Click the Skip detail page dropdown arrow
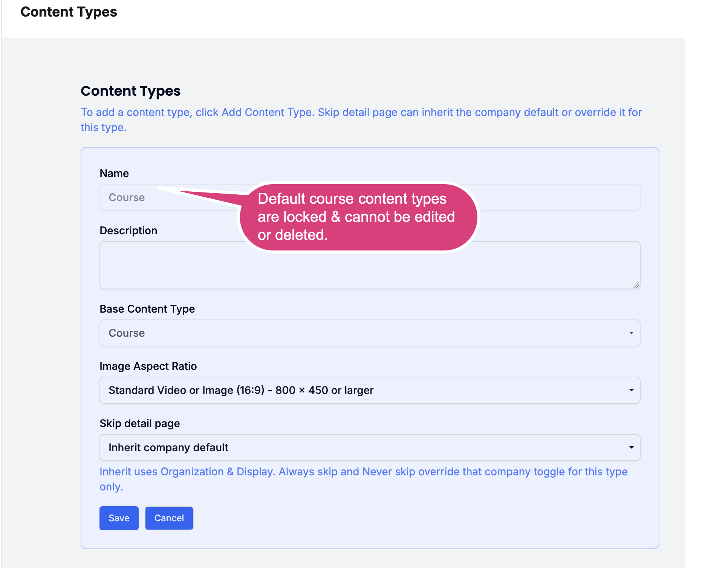 point(631,447)
